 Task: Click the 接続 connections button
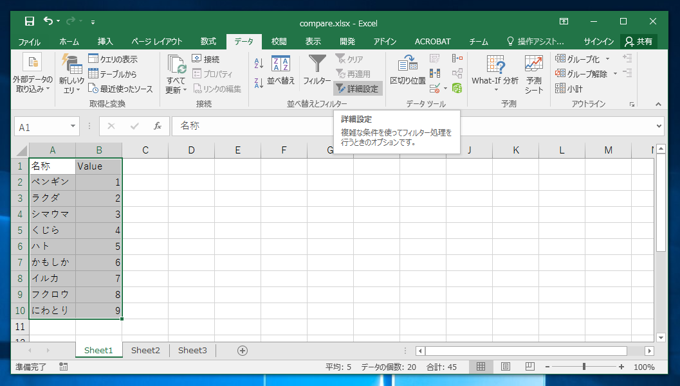tap(206, 59)
